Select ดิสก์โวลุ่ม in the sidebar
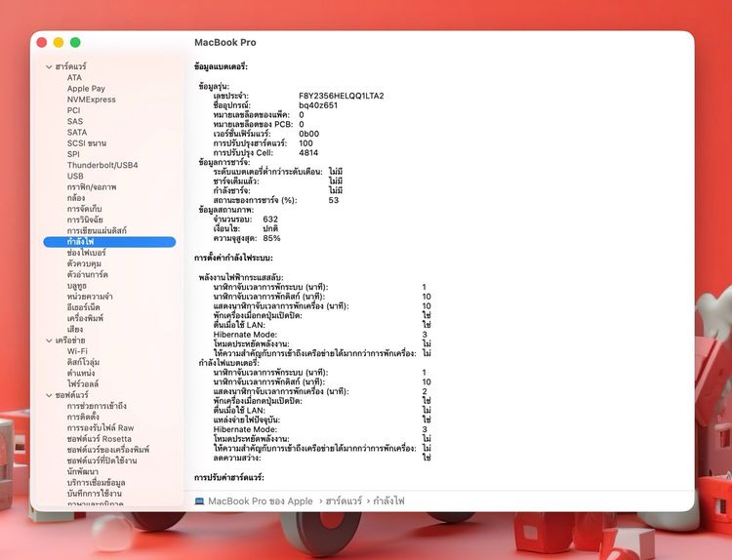 (83, 363)
